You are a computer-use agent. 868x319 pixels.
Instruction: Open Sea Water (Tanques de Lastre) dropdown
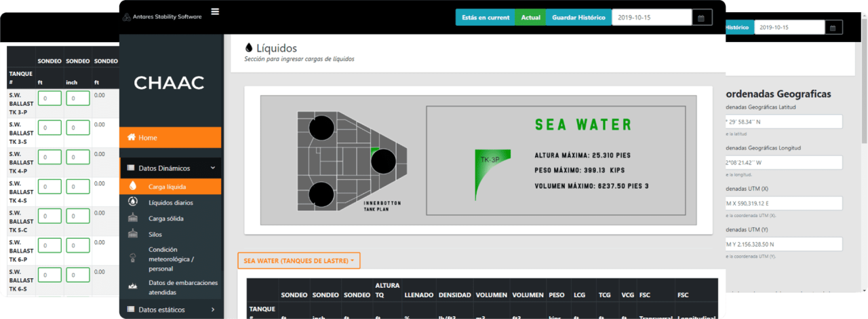pyautogui.click(x=298, y=261)
